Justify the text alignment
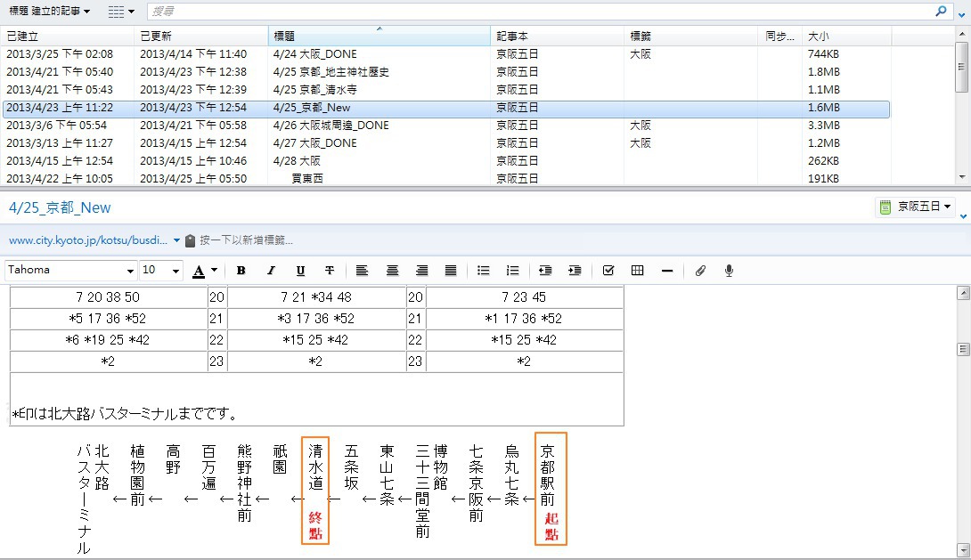This screenshot has width=971, height=560. tap(451, 271)
